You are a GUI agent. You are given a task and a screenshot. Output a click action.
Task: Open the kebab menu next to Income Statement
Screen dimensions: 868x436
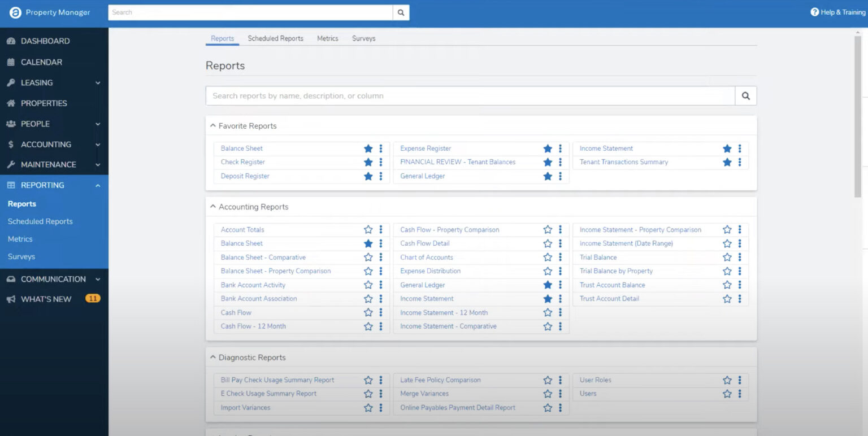coord(560,298)
